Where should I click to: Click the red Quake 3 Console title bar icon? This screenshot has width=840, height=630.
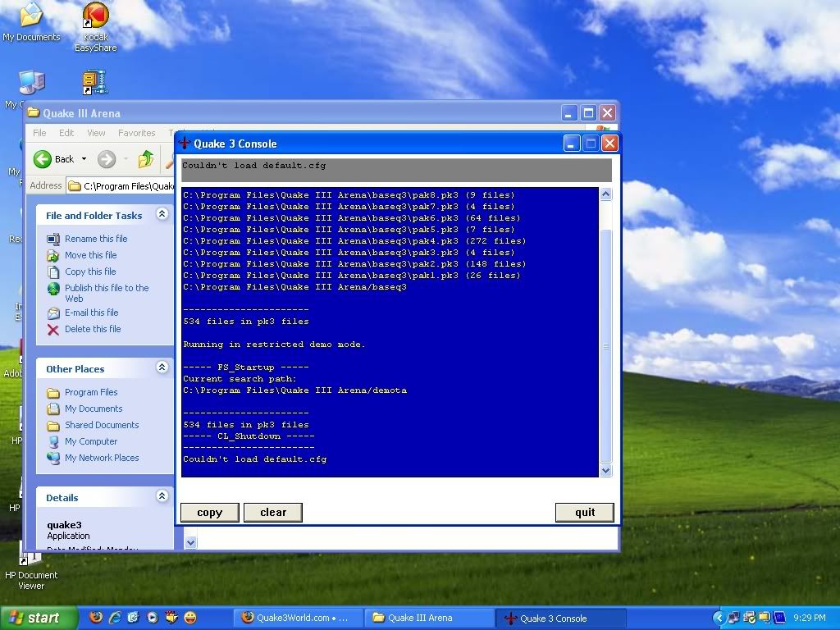pos(185,143)
